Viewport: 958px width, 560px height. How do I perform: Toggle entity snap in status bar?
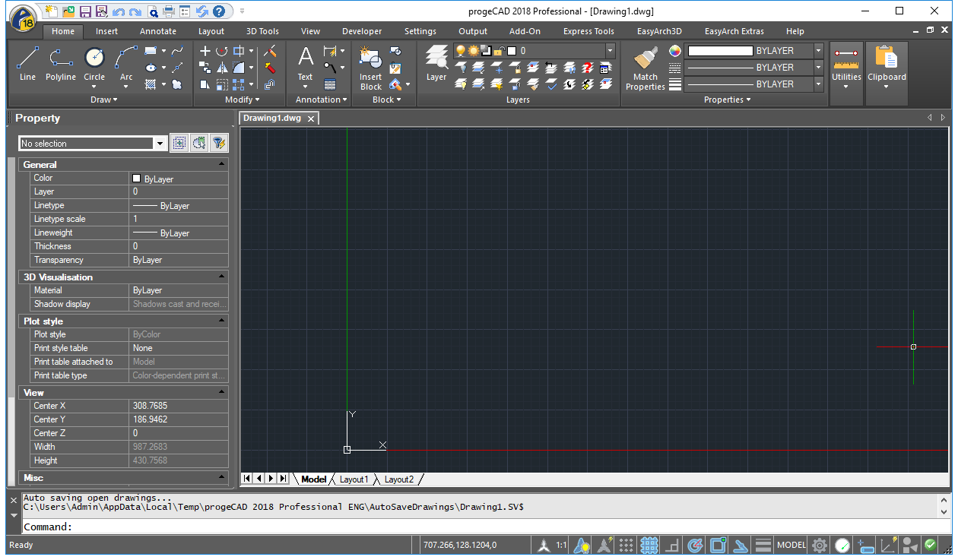point(718,545)
